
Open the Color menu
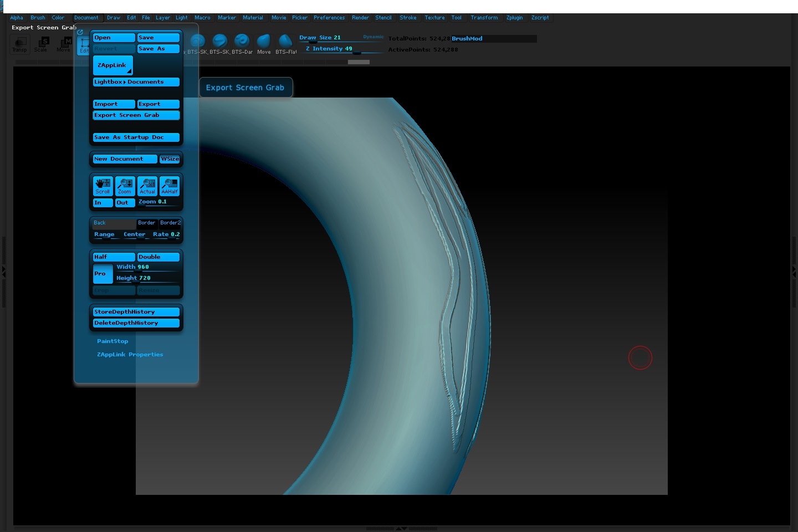[x=58, y=18]
